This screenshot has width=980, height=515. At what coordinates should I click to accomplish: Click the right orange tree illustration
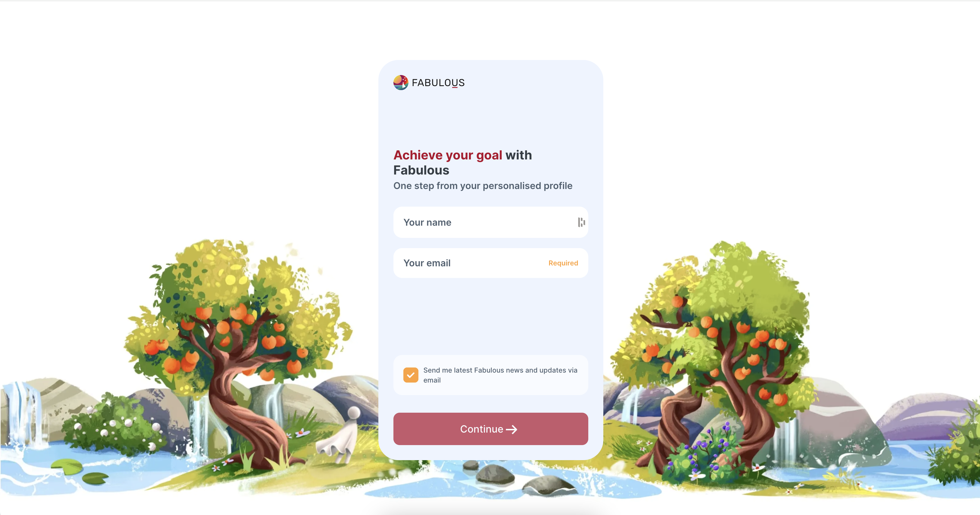(715, 354)
